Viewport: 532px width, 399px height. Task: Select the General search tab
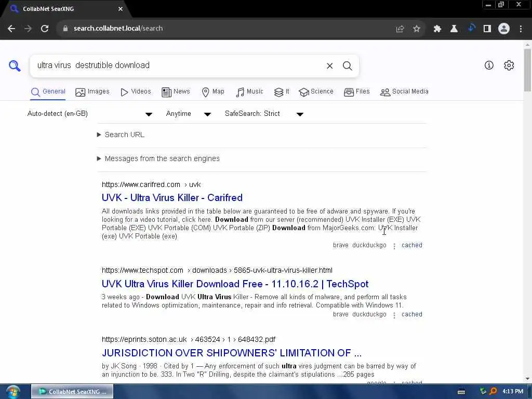point(48,91)
